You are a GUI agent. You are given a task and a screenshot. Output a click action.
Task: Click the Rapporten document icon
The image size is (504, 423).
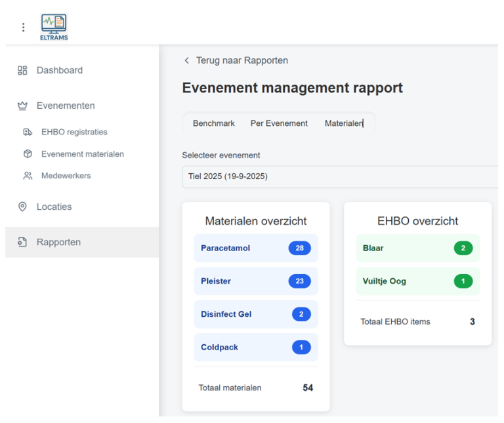click(22, 242)
